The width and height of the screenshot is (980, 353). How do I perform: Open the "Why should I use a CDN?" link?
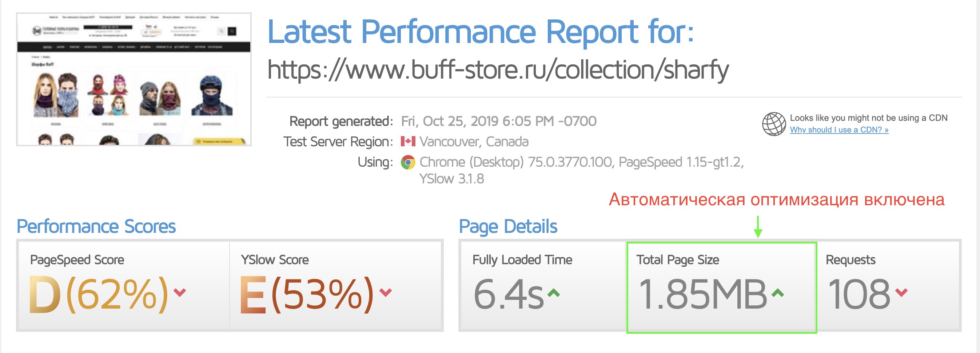839,130
